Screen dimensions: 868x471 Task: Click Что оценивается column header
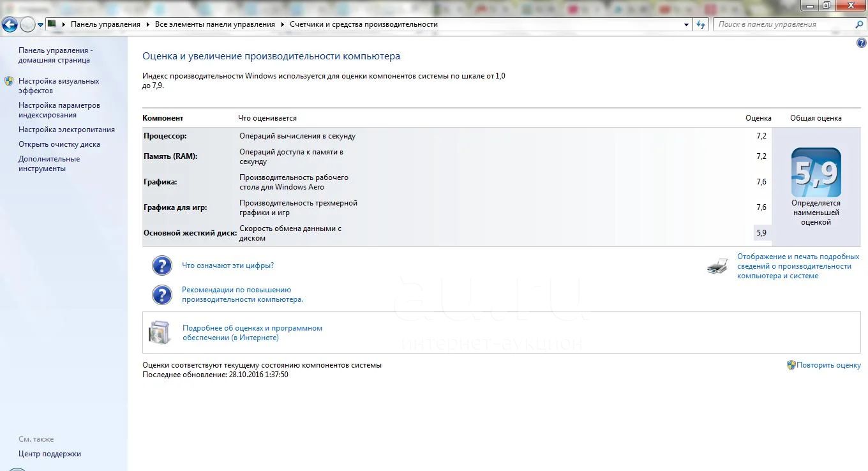pos(267,118)
